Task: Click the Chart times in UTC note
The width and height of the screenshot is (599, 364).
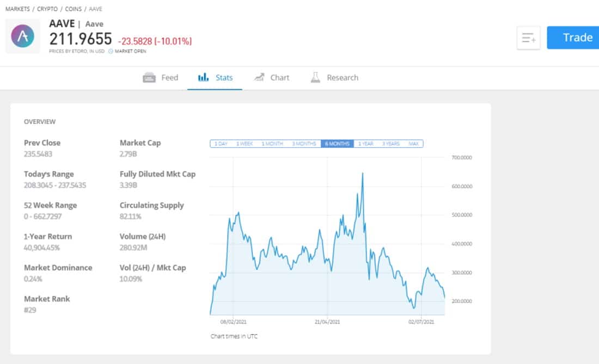Action: pos(234,337)
